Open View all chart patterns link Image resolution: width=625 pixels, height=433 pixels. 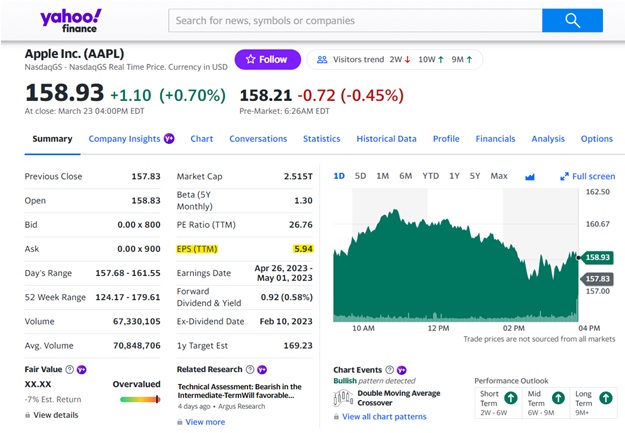[384, 417]
